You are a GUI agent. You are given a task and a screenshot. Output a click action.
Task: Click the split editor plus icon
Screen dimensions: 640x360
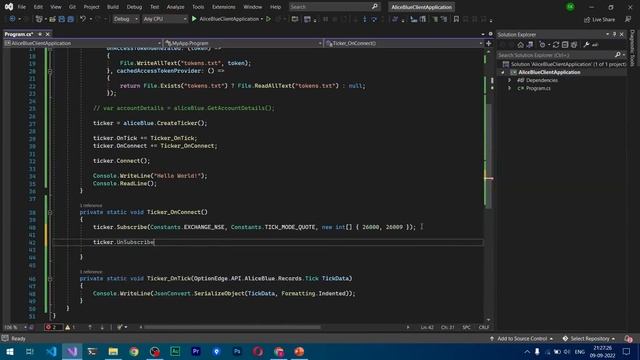[x=489, y=43]
